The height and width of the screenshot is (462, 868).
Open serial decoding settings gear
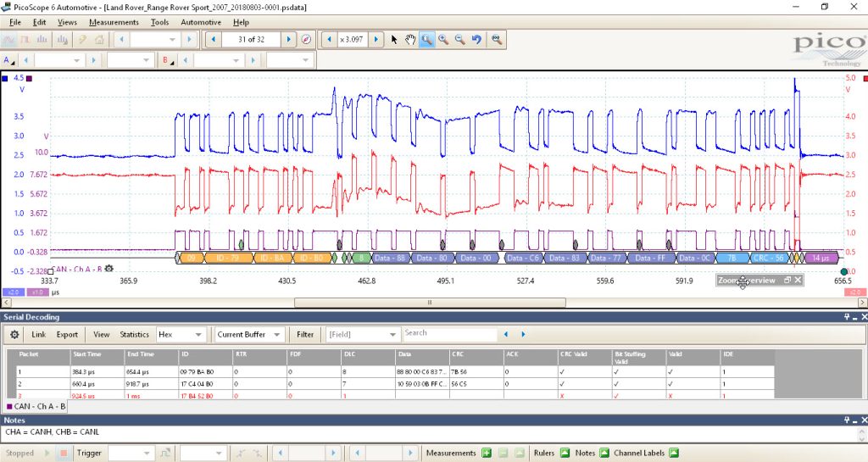[14, 335]
